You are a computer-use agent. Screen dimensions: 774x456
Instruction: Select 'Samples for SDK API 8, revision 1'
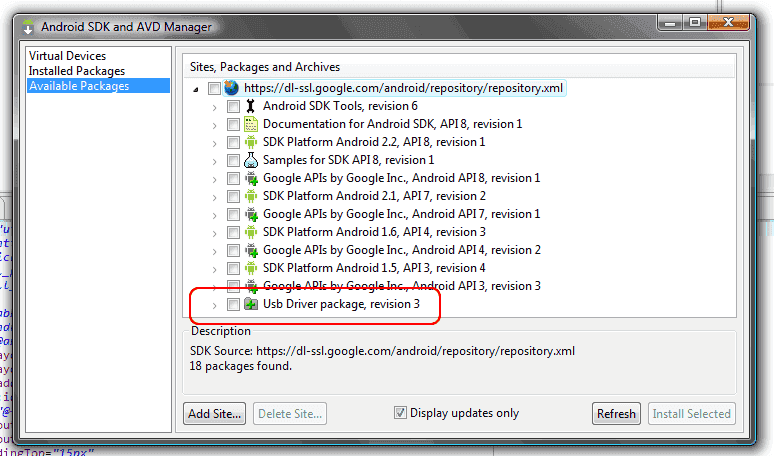tap(348, 160)
